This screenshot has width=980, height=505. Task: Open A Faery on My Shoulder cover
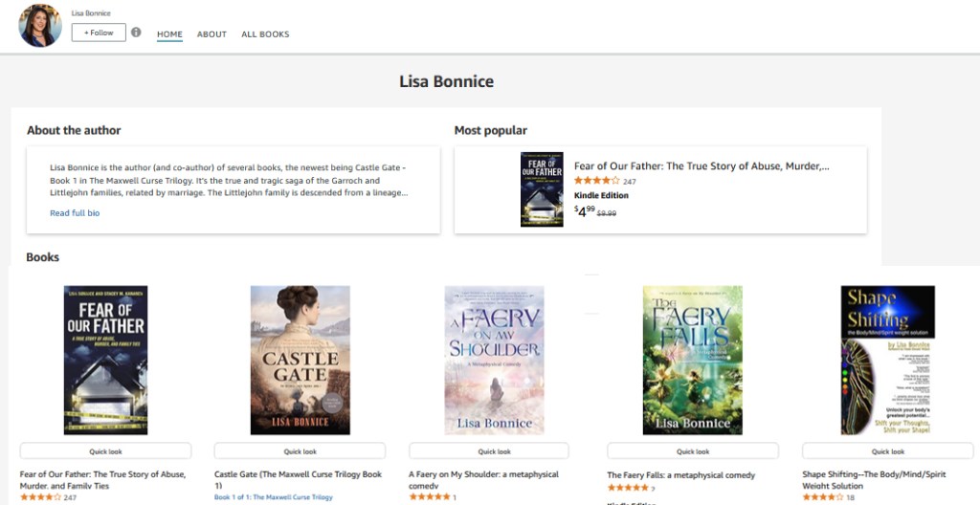pos(494,360)
